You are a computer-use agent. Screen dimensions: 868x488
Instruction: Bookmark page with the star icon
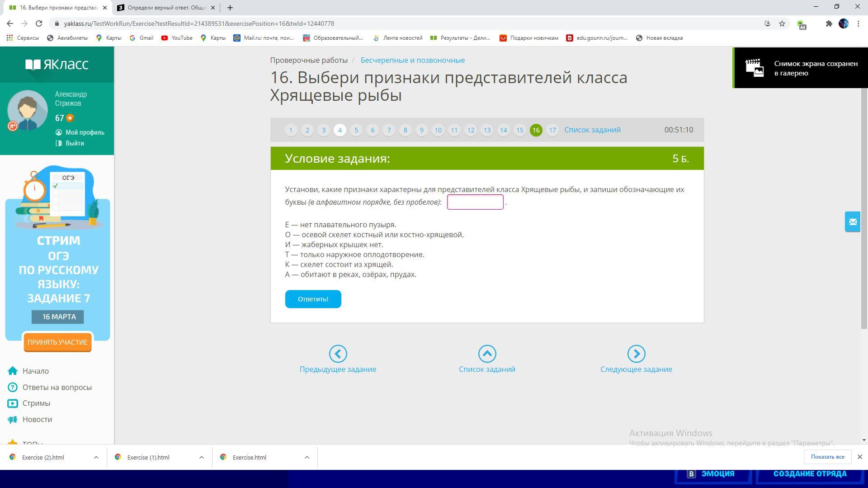tap(782, 23)
